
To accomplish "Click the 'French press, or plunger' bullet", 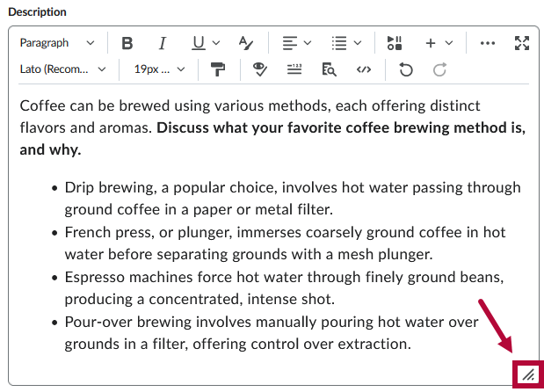I will pyautogui.click(x=285, y=243).
